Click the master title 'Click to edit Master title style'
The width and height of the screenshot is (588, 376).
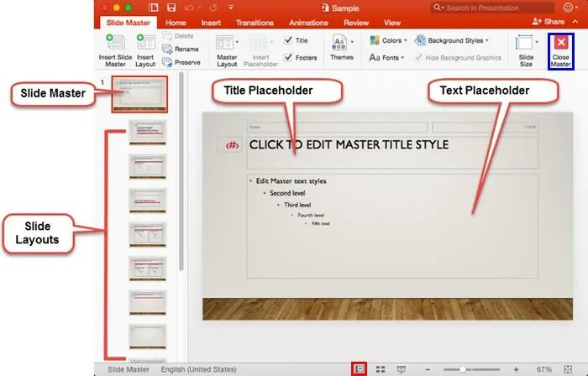pyautogui.click(x=349, y=145)
